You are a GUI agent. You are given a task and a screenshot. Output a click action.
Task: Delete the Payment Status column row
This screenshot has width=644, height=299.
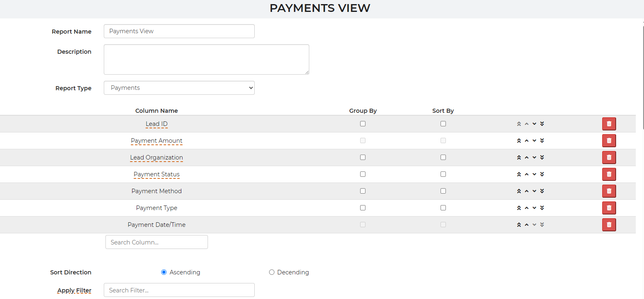[609, 174]
